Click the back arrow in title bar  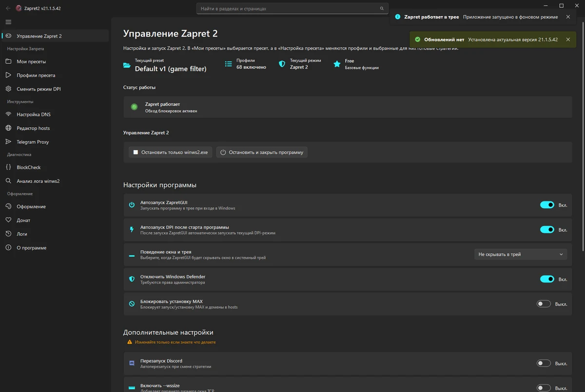point(8,8)
